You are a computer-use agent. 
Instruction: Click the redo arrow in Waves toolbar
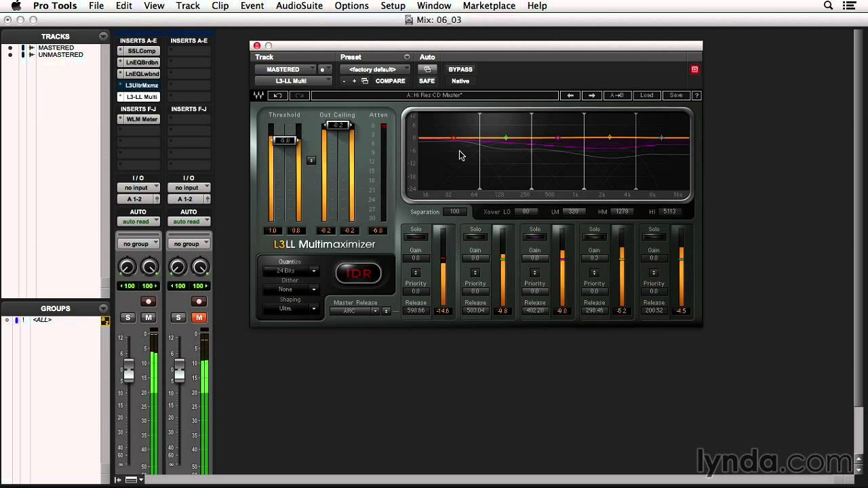click(x=300, y=96)
